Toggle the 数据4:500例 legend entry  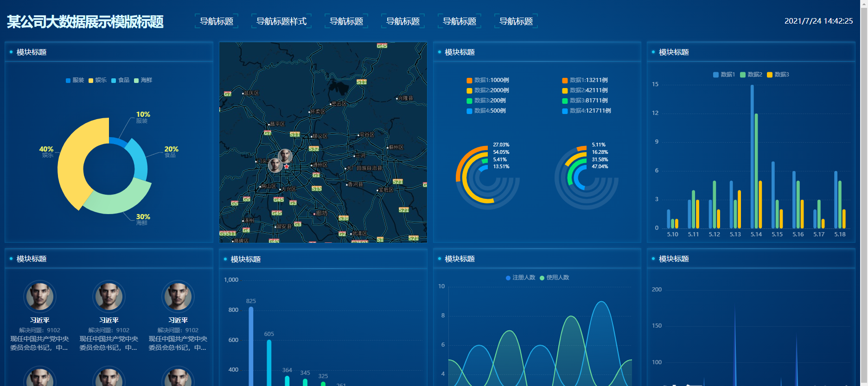pos(486,111)
